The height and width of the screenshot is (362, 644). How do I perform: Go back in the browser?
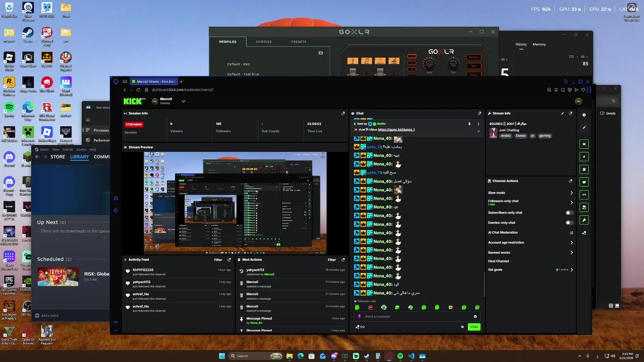(125, 89)
